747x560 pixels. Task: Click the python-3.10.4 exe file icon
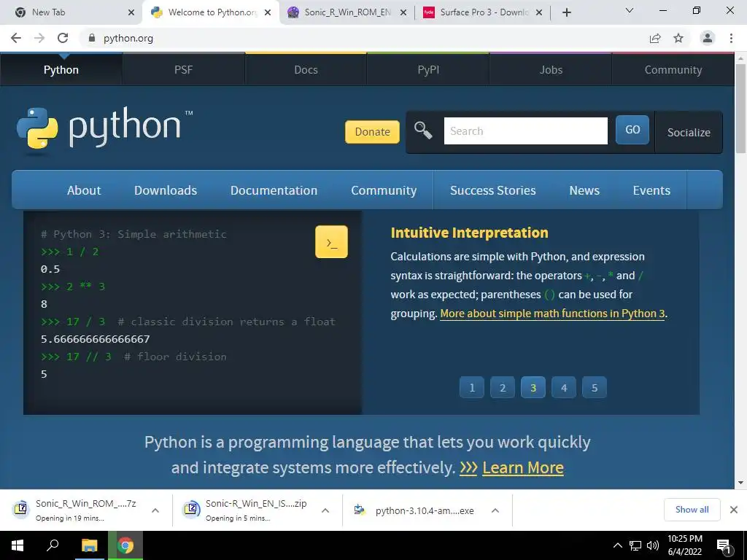point(360,510)
